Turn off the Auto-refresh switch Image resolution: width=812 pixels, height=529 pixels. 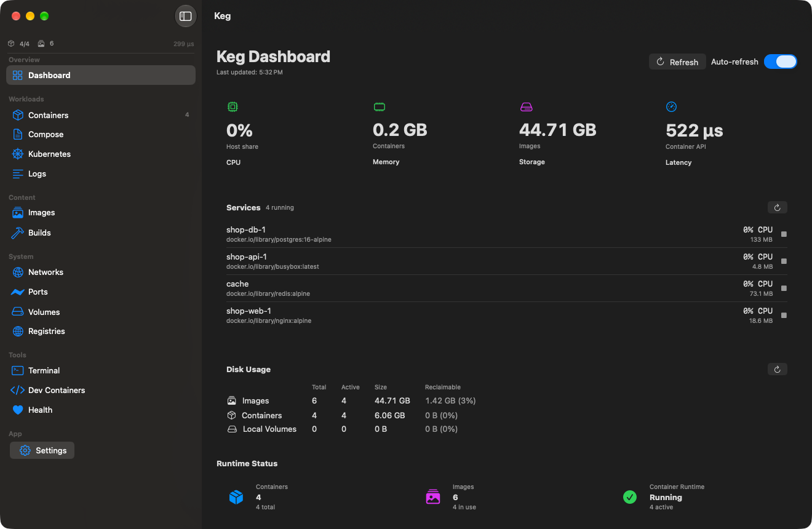780,62
